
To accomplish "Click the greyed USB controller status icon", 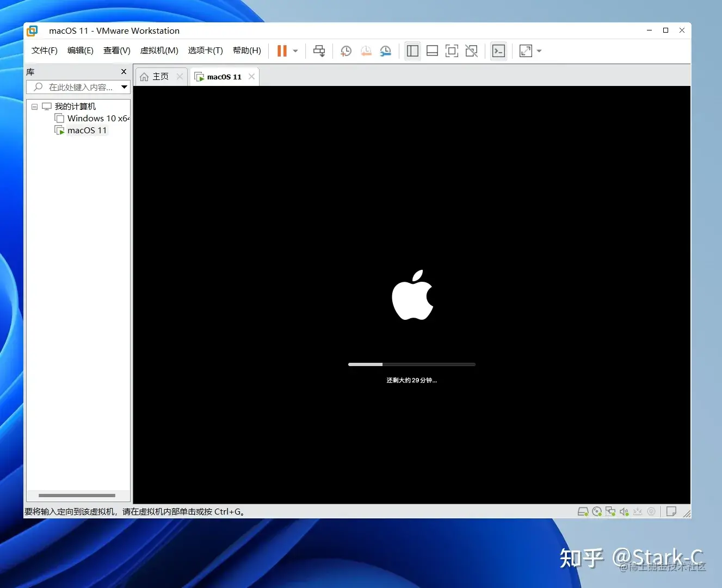I will point(638,511).
